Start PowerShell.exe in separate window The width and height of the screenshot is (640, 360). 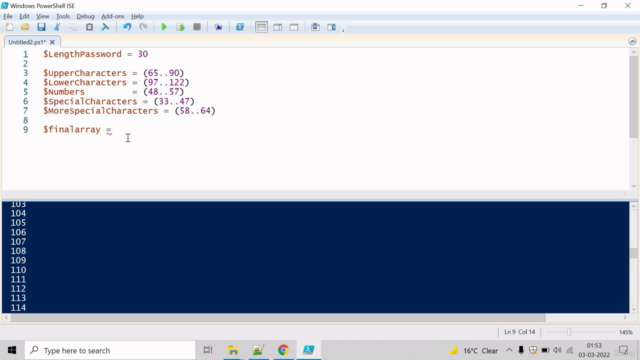tap(240, 27)
